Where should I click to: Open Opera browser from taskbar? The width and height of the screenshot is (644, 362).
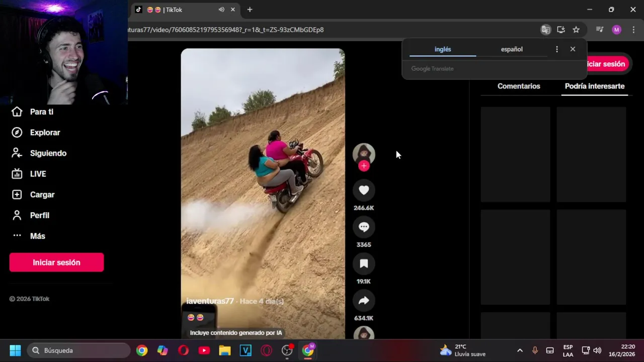tap(183, 350)
